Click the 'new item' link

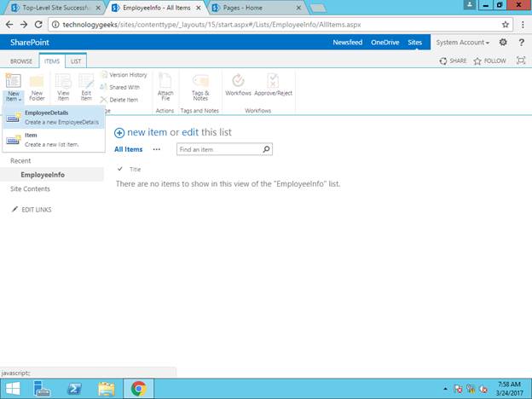pyautogui.click(x=147, y=132)
